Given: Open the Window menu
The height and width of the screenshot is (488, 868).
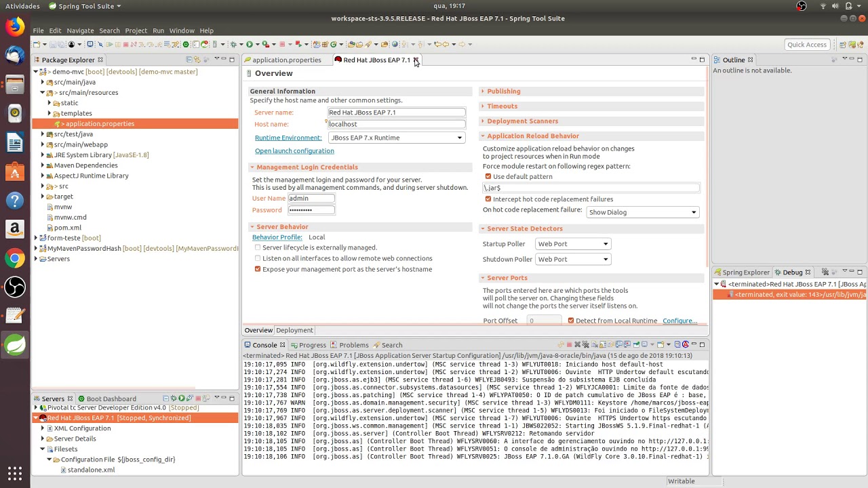Looking at the screenshot, I should point(182,30).
